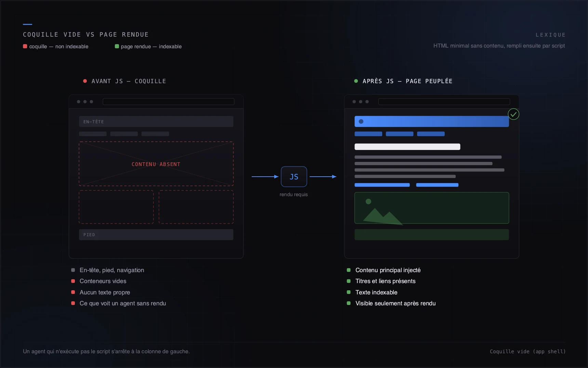Click the green checkmark badge on rendered page
Image resolution: width=588 pixels, height=368 pixels.
click(513, 114)
